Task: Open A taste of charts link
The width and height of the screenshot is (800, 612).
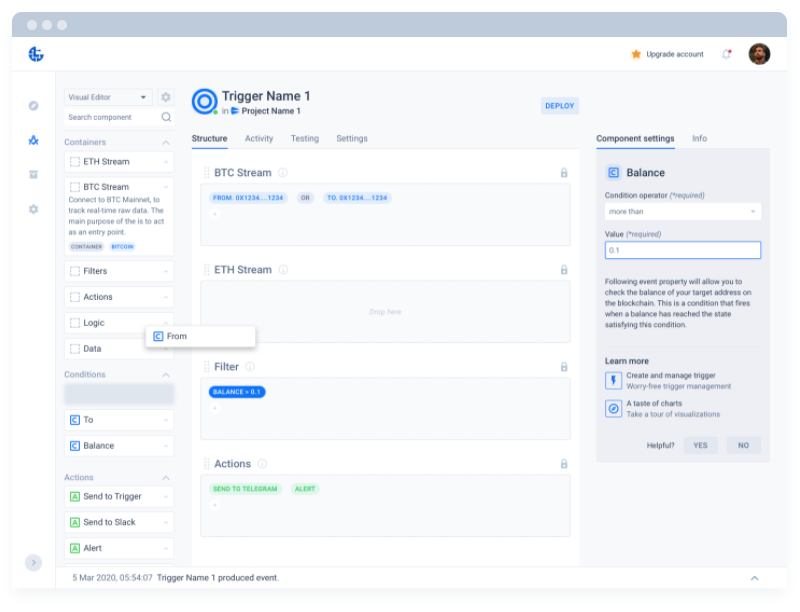Action: click(x=654, y=403)
